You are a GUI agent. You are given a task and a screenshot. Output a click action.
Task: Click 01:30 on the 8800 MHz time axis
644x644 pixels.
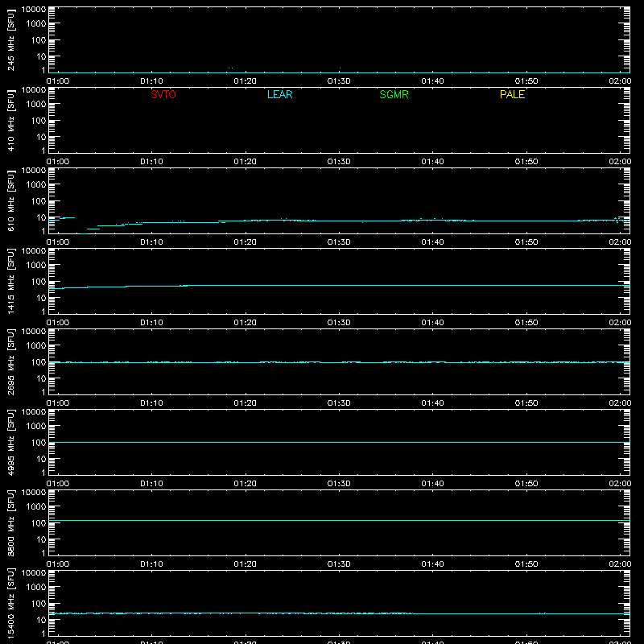tap(339, 564)
